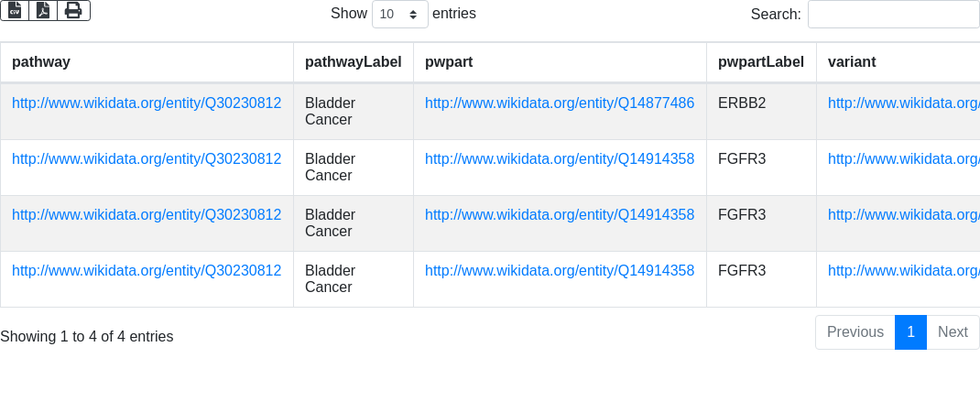The image size is (980, 412).
Task: Open the Q14877486 pwpart link for ERBB2
Action: click(x=560, y=103)
